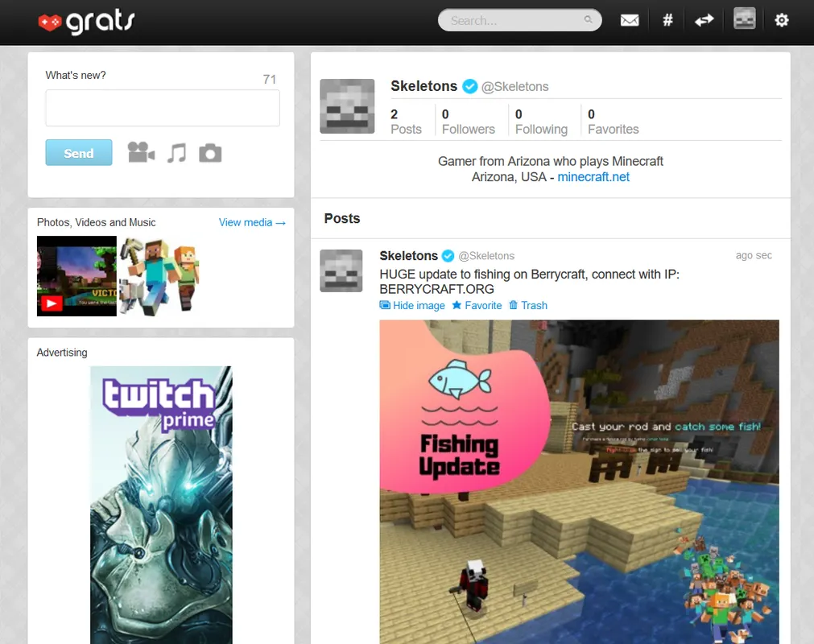
Task: View the 0 Following stat
Action: click(x=541, y=122)
